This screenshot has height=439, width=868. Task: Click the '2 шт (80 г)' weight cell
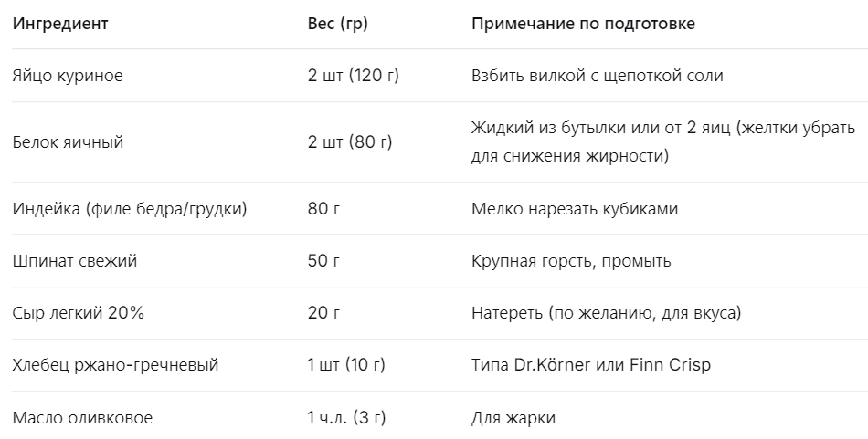point(350,142)
